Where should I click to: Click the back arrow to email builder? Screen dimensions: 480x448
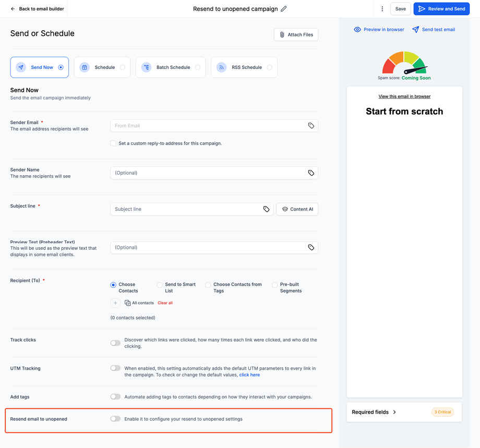(x=13, y=9)
